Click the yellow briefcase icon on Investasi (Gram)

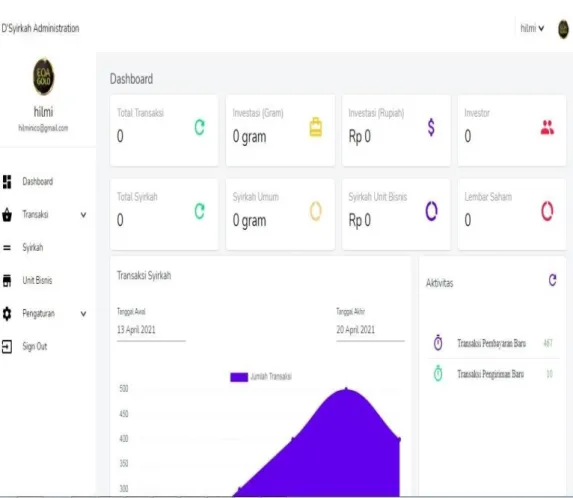coord(316,127)
